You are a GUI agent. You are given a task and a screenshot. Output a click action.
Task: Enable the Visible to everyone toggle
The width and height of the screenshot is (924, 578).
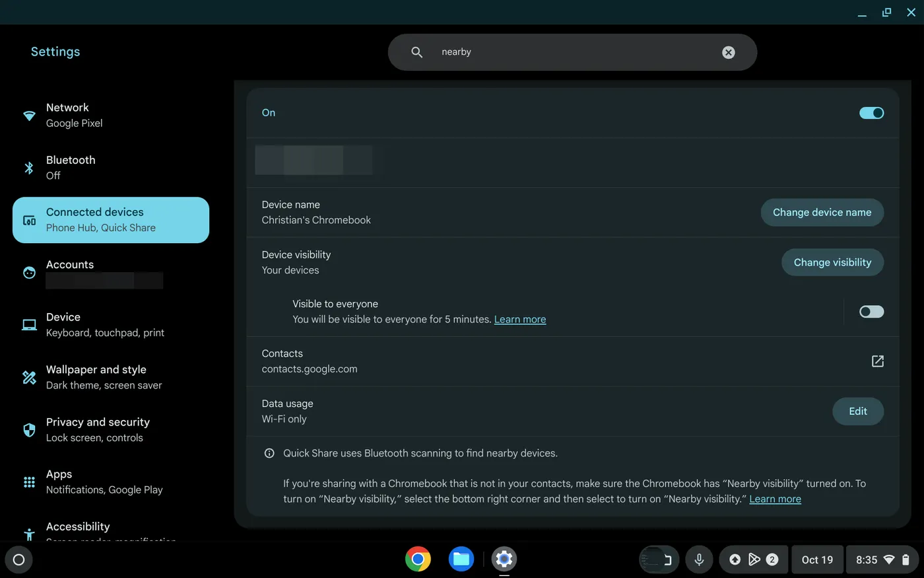pyautogui.click(x=871, y=312)
